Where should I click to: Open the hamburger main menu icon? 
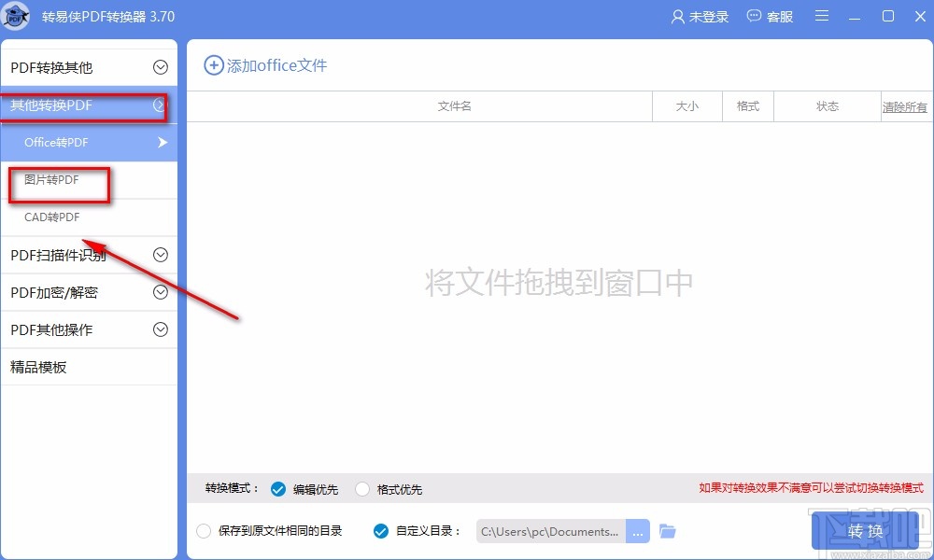click(x=821, y=16)
